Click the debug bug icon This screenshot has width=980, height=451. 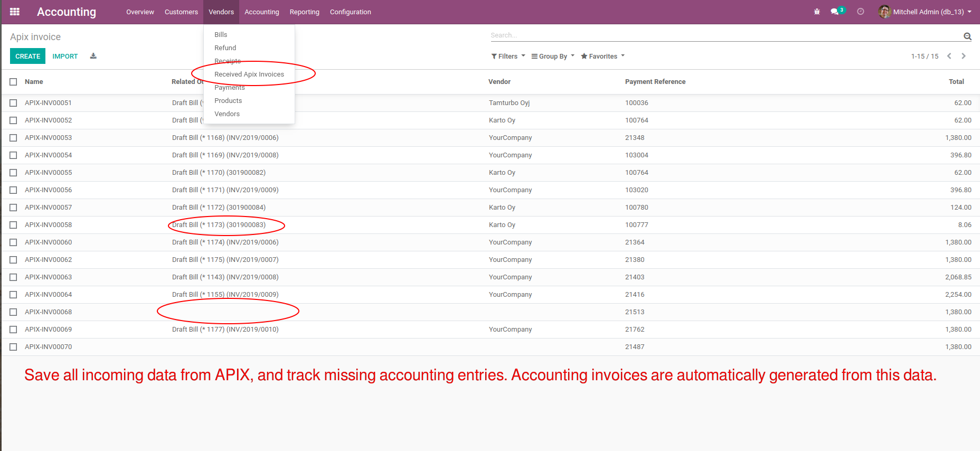[x=817, y=12]
